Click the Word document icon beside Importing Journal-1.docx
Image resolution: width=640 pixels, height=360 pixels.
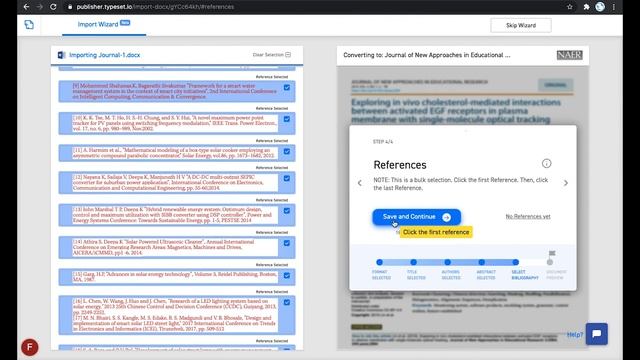tap(61, 55)
